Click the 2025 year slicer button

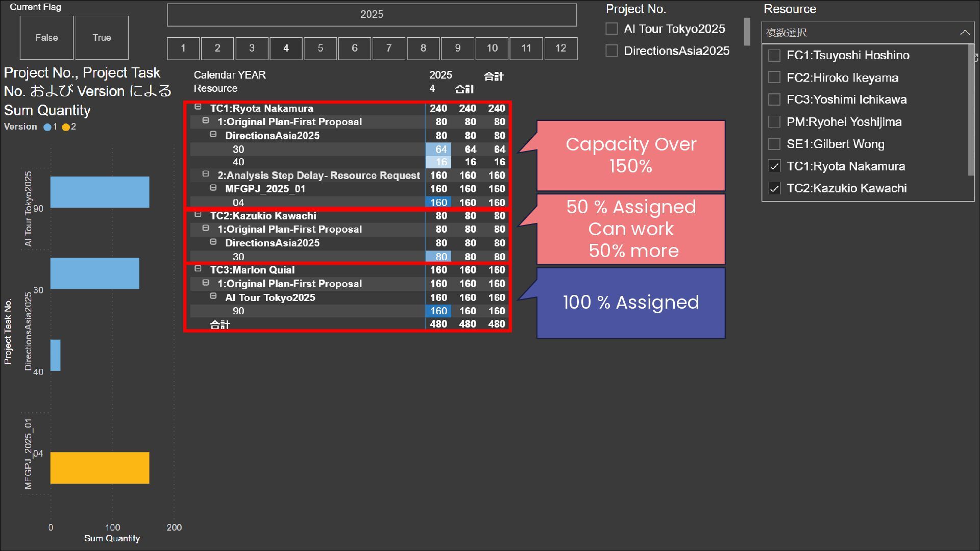click(372, 15)
